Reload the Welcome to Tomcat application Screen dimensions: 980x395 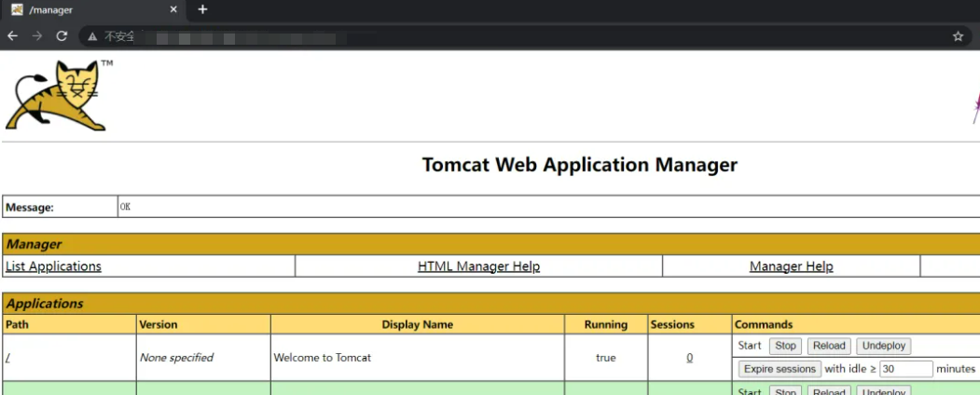[829, 346]
